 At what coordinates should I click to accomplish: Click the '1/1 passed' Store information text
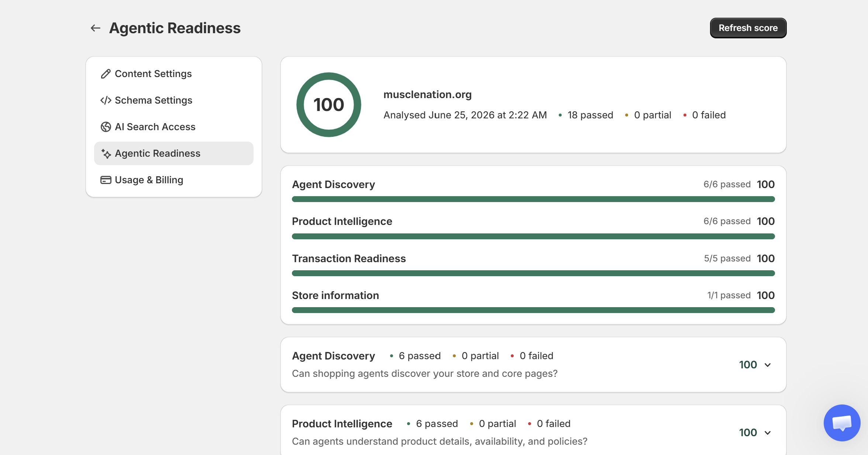tap(729, 295)
